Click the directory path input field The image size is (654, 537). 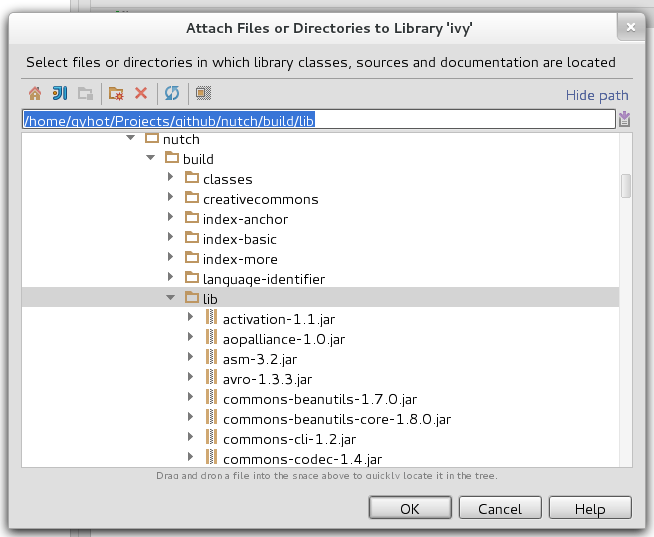point(319,119)
